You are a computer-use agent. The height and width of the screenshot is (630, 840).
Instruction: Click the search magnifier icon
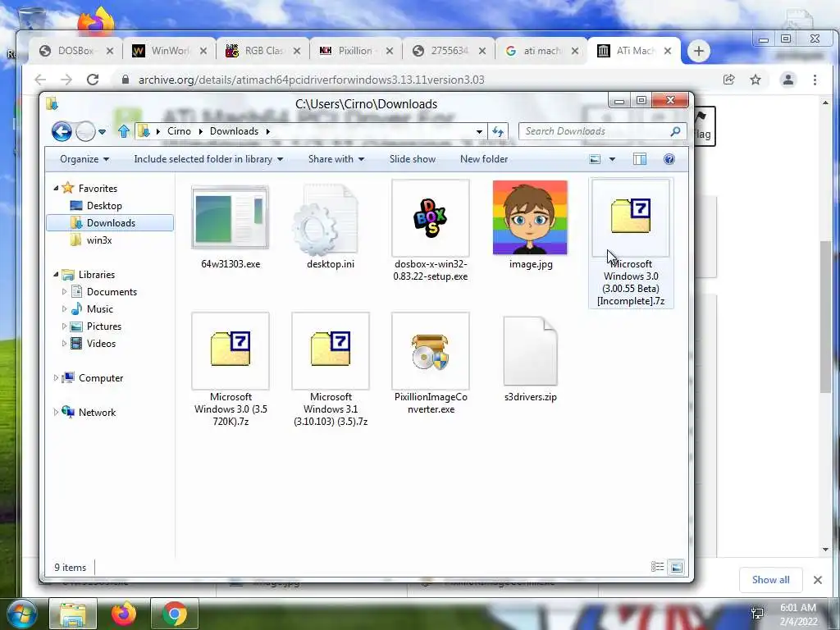tap(676, 131)
